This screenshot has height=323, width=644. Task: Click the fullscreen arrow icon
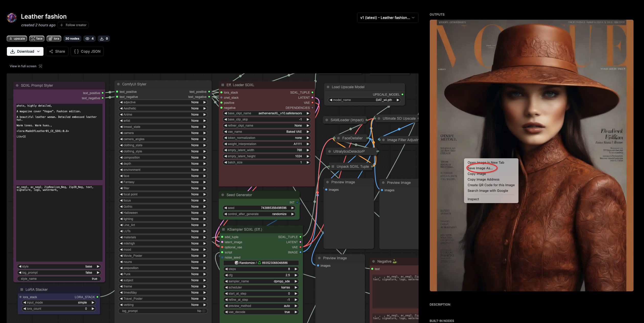coord(40,66)
